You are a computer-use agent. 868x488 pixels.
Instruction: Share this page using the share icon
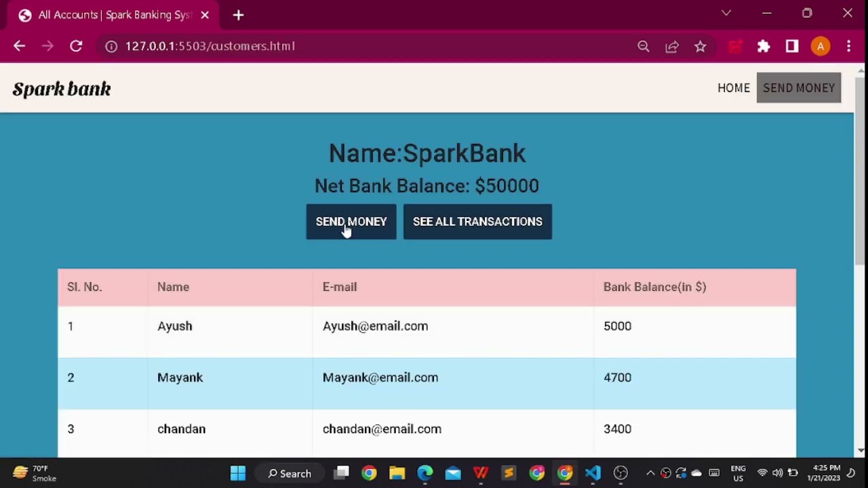click(672, 46)
